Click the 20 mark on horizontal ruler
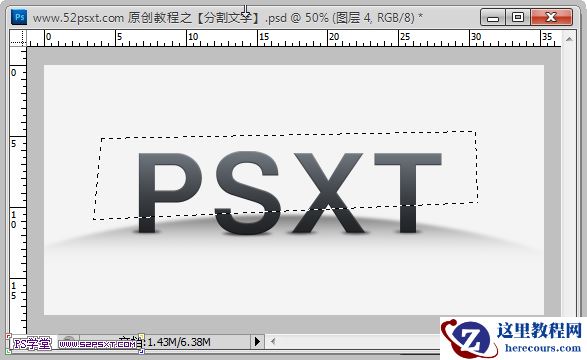Screen dimensions: 587x360 pos(334,37)
